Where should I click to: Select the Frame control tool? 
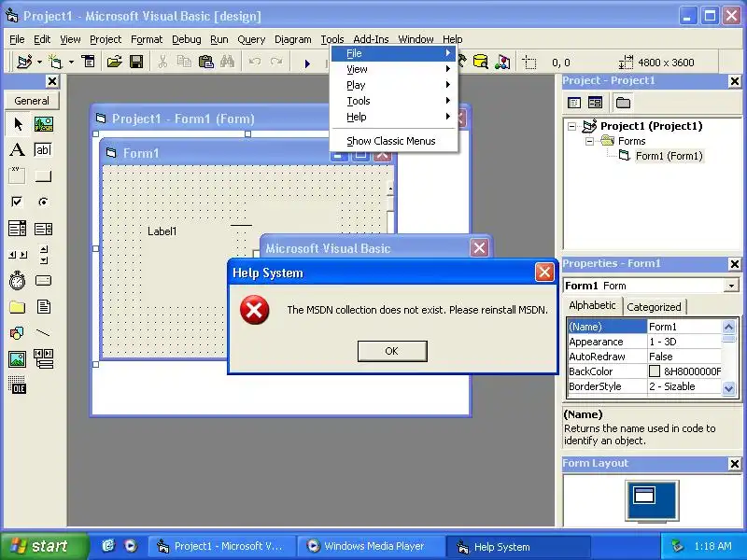(x=18, y=176)
